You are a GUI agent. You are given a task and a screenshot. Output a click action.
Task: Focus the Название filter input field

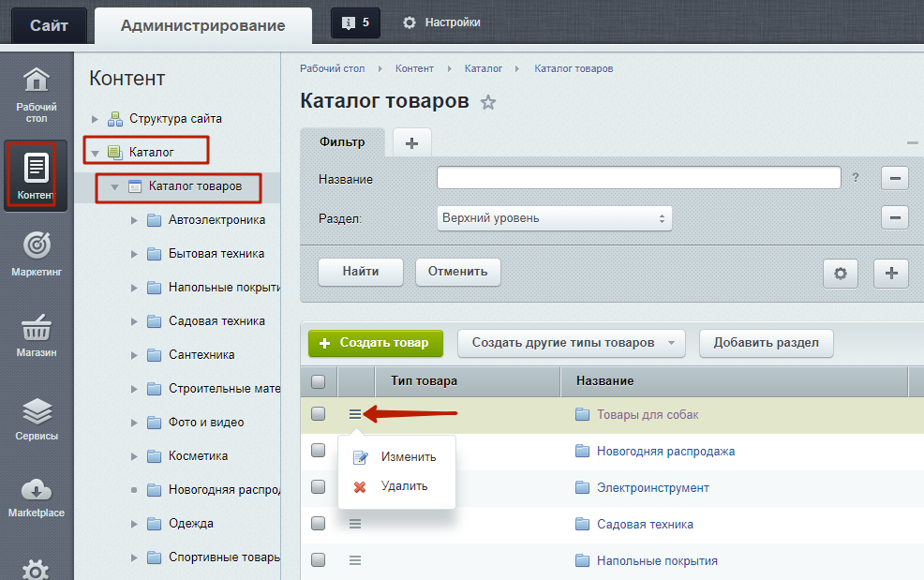coord(639,177)
